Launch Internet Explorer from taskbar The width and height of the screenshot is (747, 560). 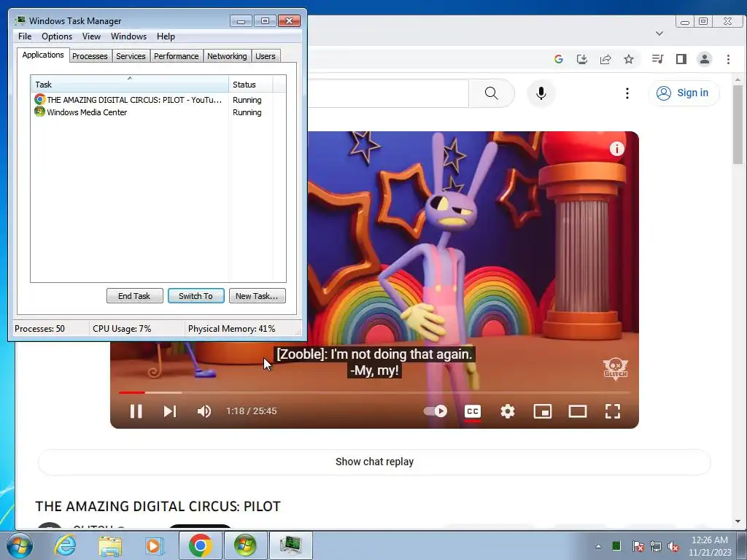(x=64, y=545)
